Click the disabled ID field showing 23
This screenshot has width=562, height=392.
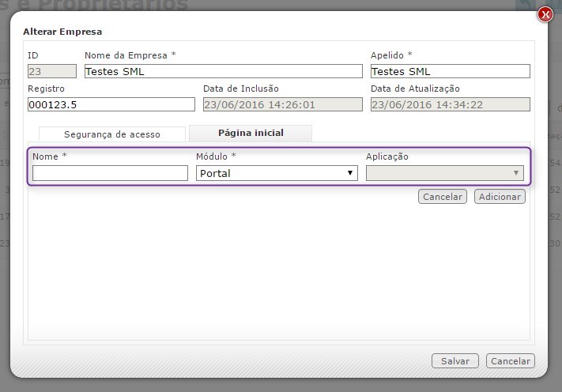pyautogui.click(x=51, y=71)
